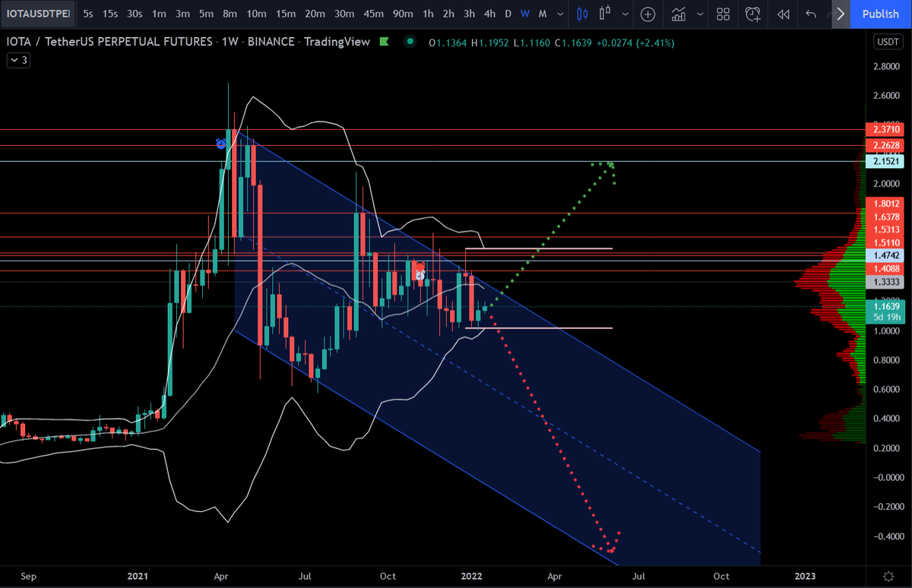Choose the 8m timeframe

point(230,14)
